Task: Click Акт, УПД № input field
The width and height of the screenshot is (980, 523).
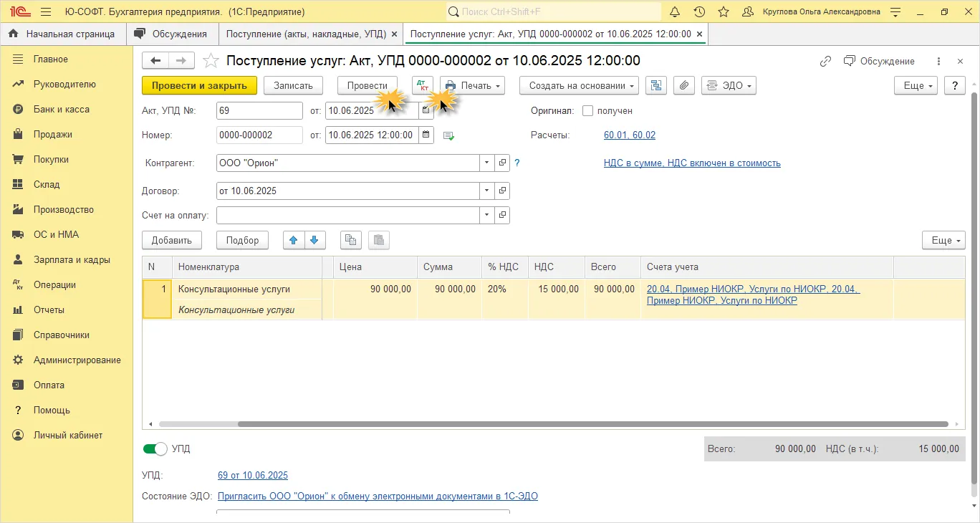Action: pos(259,111)
